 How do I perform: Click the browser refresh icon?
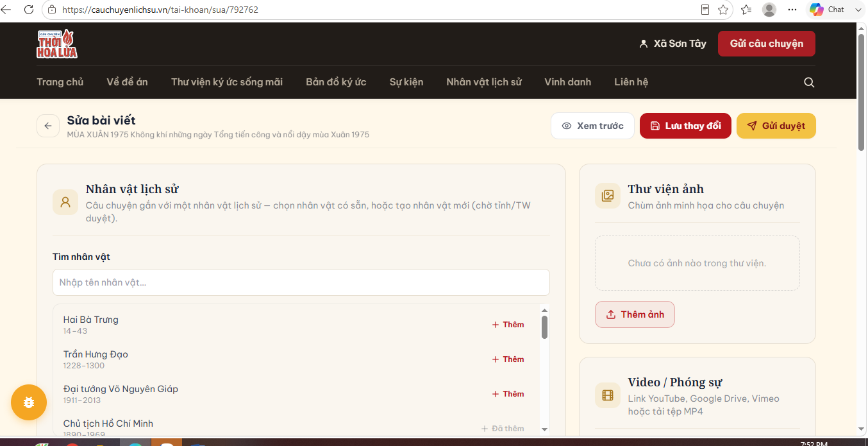click(x=29, y=10)
